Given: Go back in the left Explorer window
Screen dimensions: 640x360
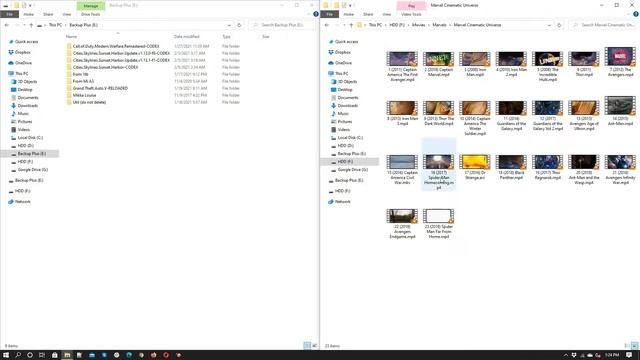Looking at the screenshot, I should tap(7, 25).
